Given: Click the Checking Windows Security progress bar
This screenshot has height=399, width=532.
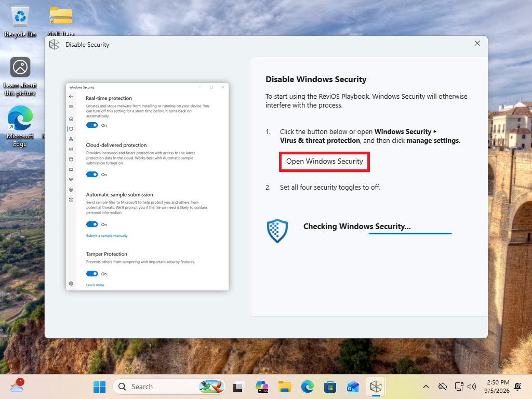Looking at the screenshot, I should pos(410,233).
